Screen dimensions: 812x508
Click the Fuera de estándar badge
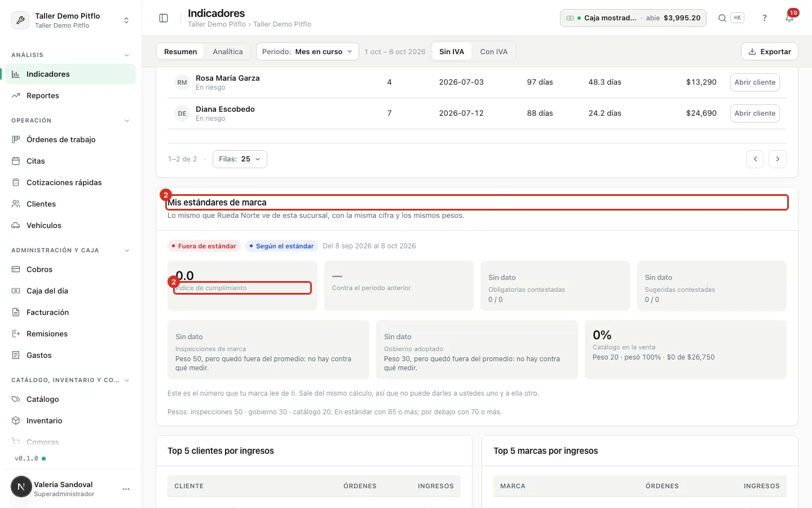pos(204,246)
